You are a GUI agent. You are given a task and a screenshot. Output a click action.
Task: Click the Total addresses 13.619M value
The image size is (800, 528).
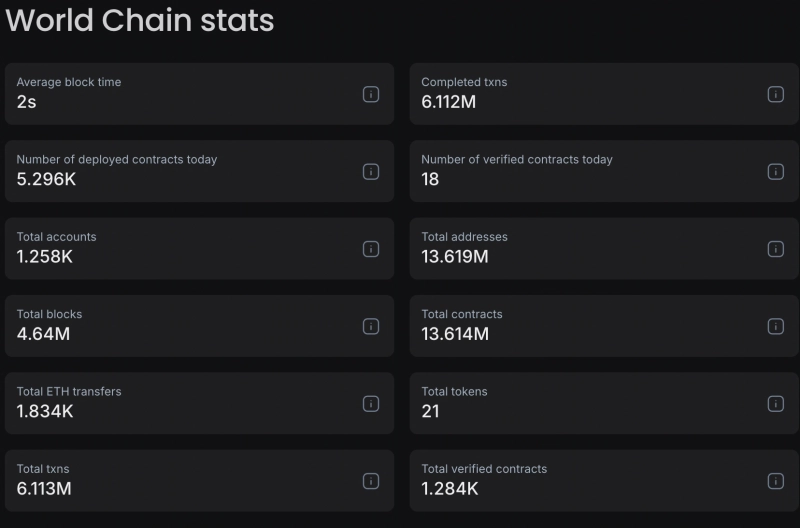pos(455,257)
